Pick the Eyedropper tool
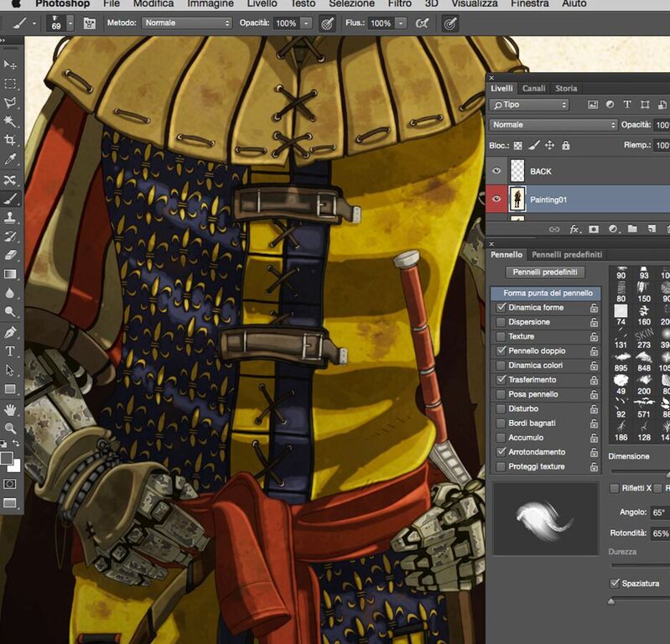670x644 pixels. coord(11,159)
